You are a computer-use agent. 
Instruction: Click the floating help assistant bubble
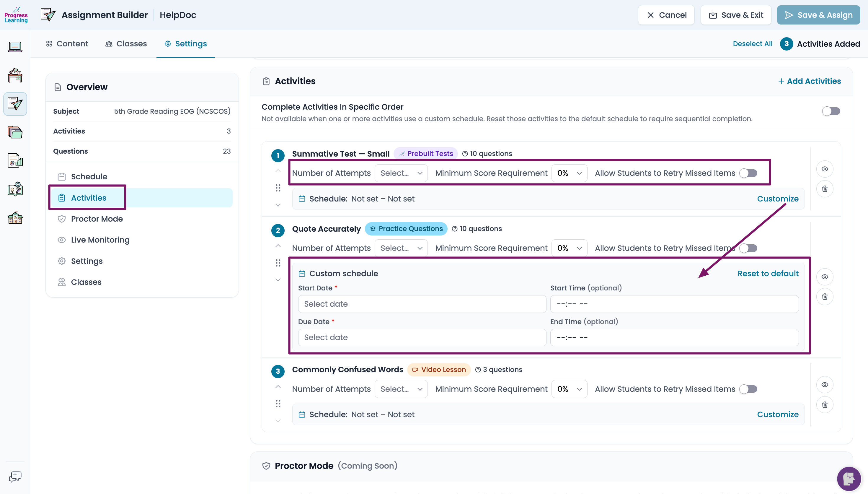tap(849, 479)
